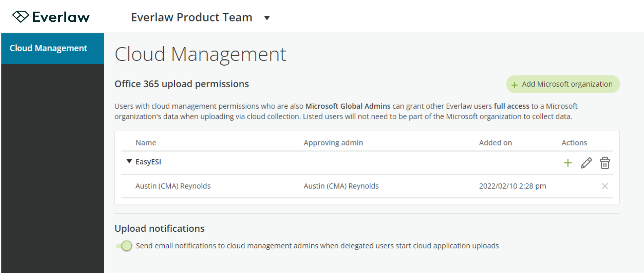
Task: Click the Office 365 upload permissions heading
Action: point(182,84)
